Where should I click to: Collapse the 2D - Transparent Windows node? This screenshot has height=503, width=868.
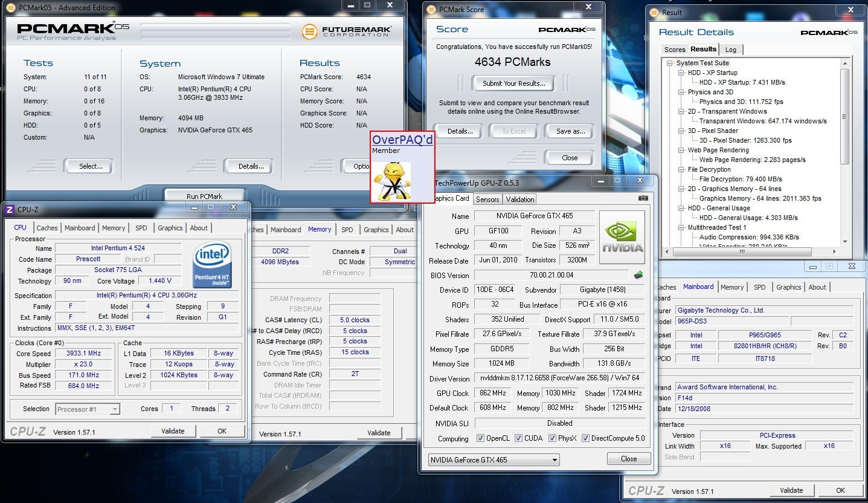tap(681, 111)
